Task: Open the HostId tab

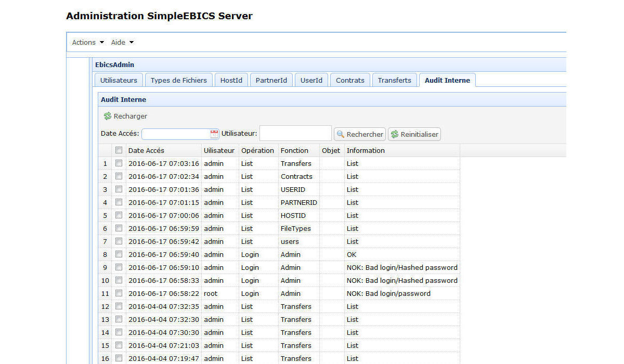Action: tap(231, 80)
